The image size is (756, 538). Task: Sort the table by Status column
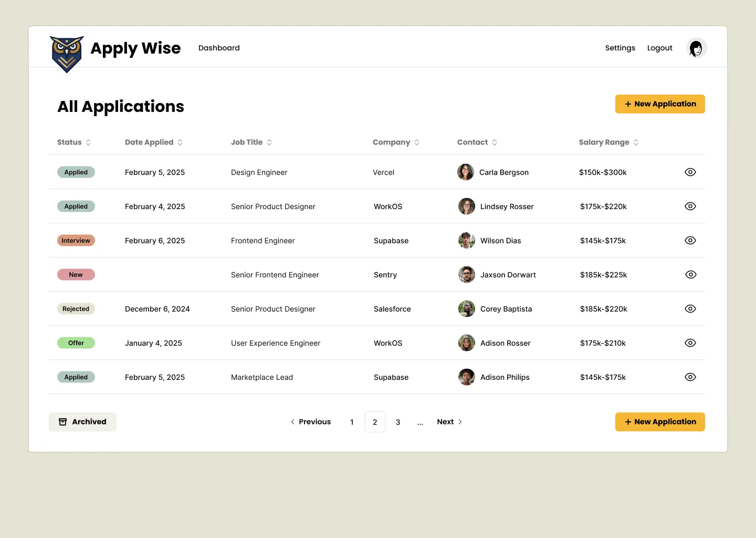(74, 142)
